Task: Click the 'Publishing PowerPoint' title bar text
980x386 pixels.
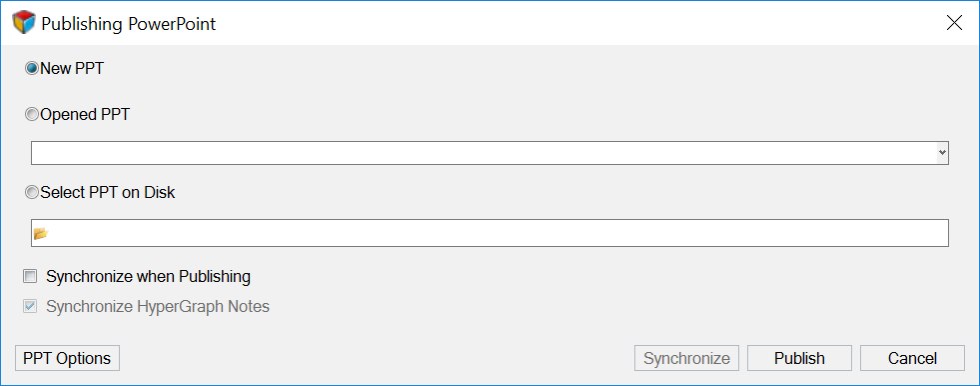Action: [128, 24]
